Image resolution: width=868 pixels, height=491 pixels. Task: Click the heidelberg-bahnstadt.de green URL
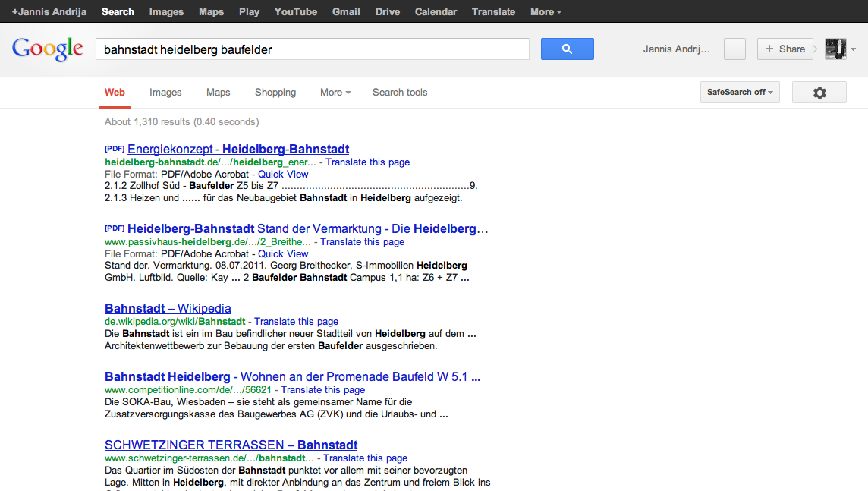[x=210, y=162]
